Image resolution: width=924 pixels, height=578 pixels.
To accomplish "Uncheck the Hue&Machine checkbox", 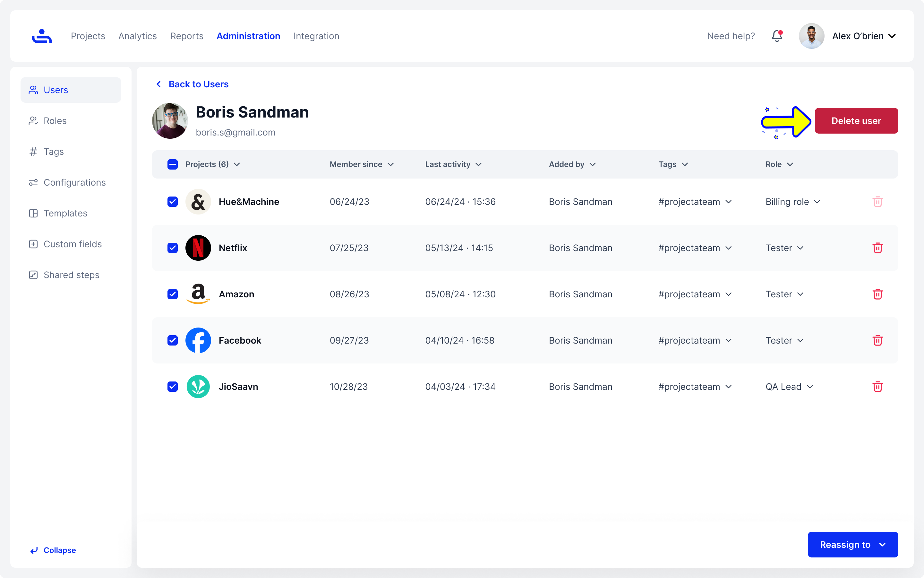I will tap(173, 201).
